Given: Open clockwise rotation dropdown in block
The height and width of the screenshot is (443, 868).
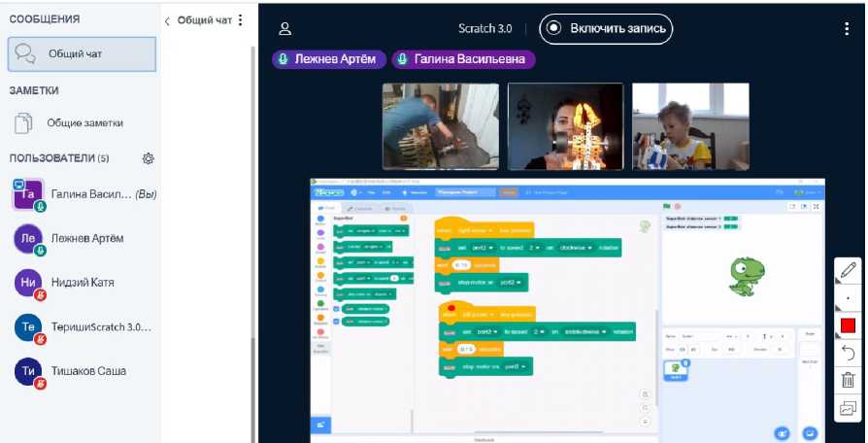Looking at the screenshot, I should tap(576, 248).
